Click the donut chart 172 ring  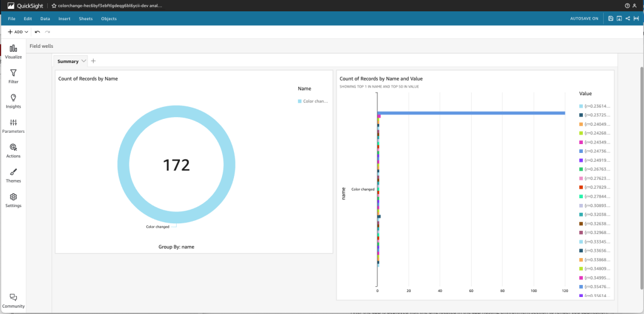[177, 109]
